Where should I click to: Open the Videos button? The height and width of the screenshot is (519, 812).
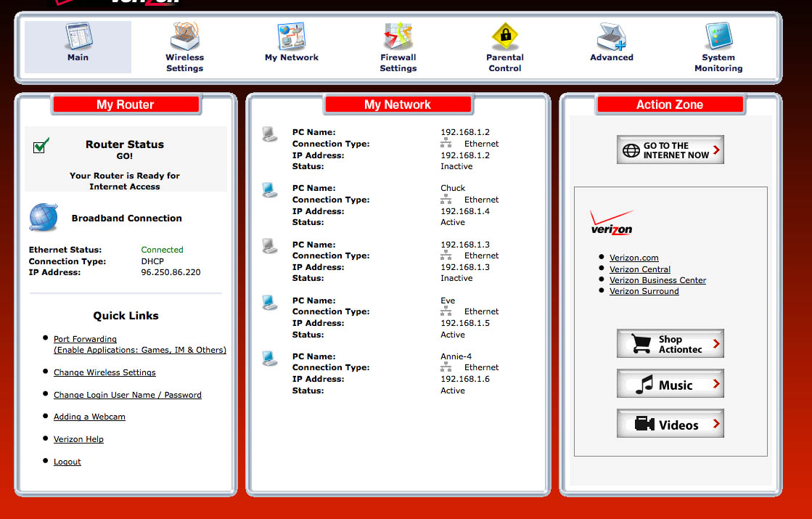pyautogui.click(x=670, y=424)
